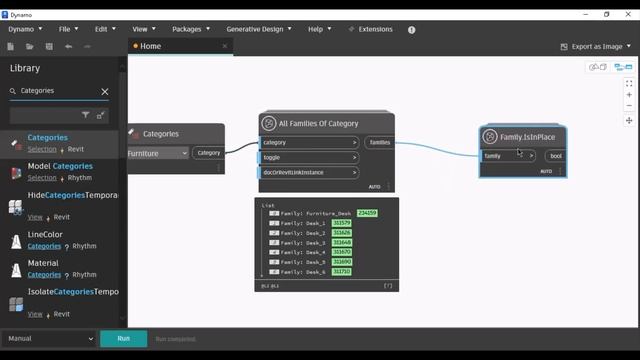Screen dimensions: 640x360
Task: Click the library filter funnel icon
Action: pos(85,116)
